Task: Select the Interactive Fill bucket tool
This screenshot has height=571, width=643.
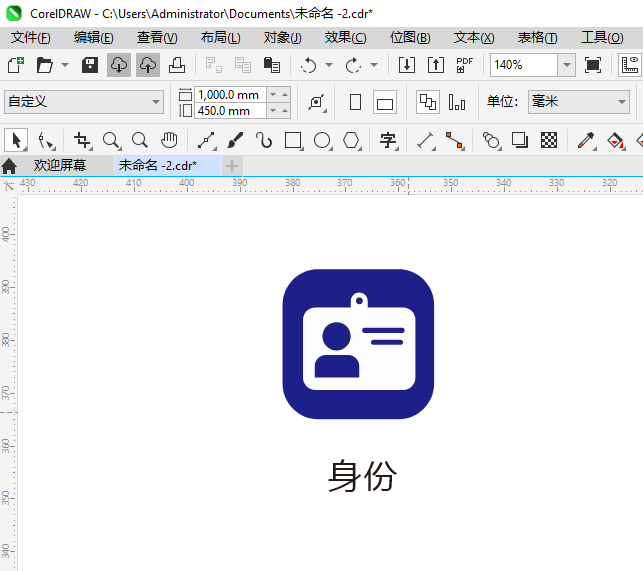Action: click(616, 140)
